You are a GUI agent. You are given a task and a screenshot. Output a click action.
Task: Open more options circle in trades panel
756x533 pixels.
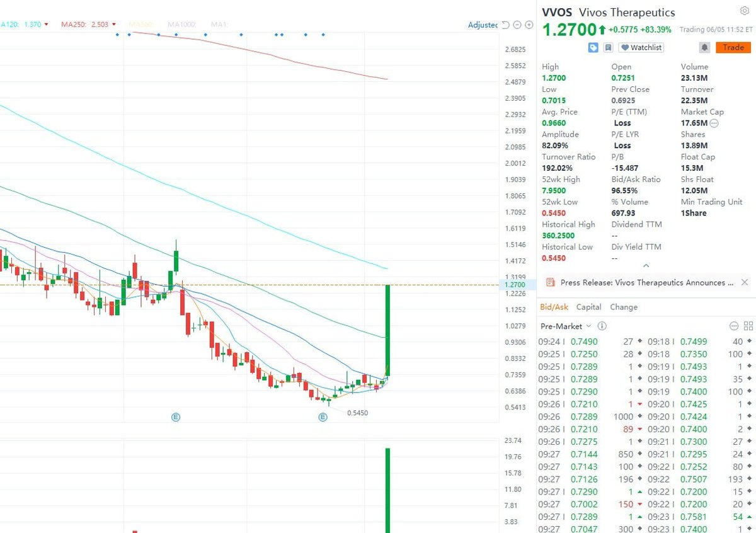coord(733,326)
